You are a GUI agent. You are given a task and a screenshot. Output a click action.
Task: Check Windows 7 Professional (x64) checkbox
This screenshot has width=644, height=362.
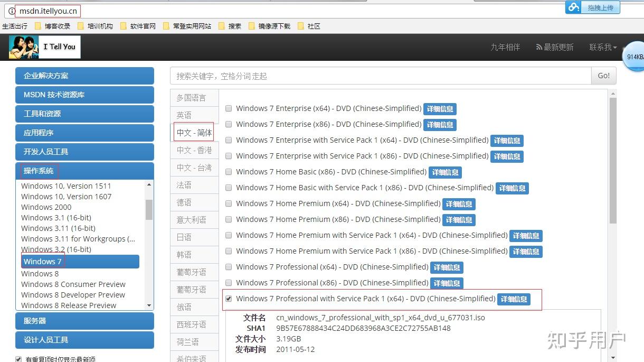229,267
